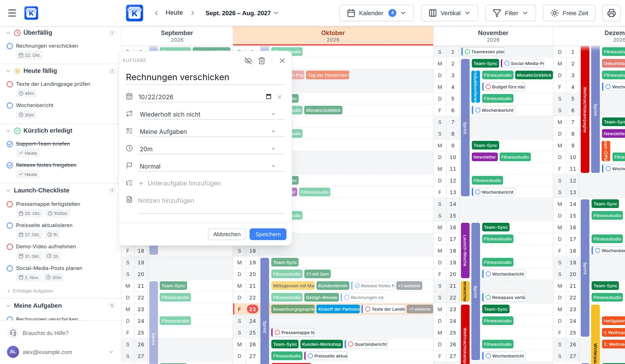Image resolution: width=625 pixels, height=364 pixels.
Task: Select the November 2026 month header
Action: [x=493, y=36]
